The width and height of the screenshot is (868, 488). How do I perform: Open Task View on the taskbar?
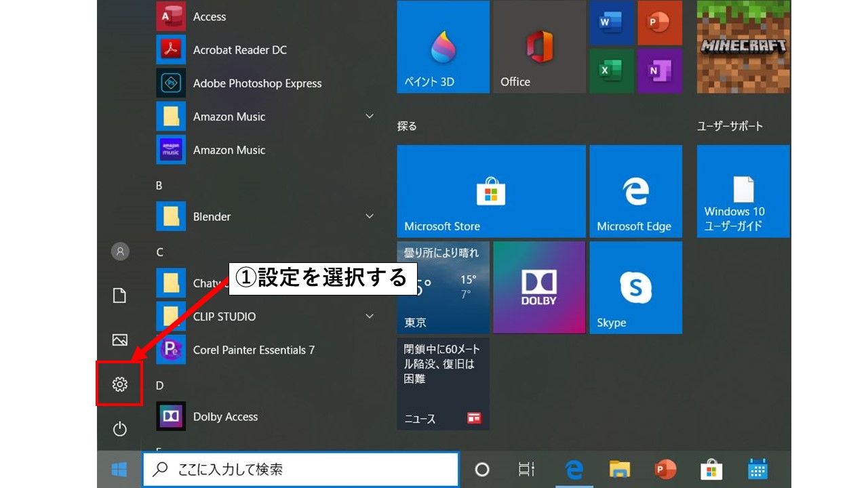tap(526, 469)
